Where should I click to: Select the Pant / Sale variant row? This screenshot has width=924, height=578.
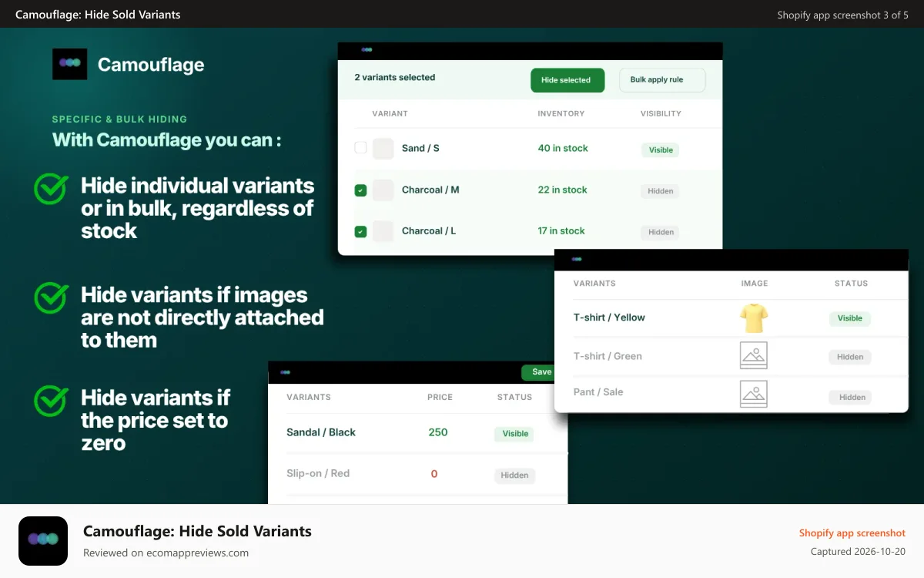coord(731,393)
